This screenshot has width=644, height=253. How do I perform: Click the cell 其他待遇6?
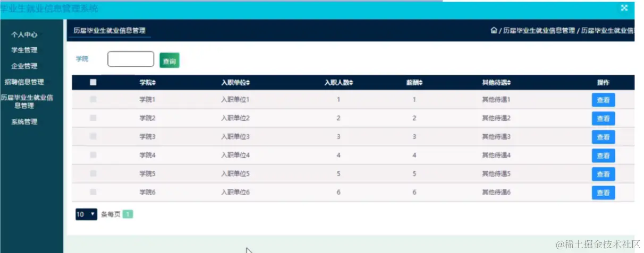pos(496,192)
